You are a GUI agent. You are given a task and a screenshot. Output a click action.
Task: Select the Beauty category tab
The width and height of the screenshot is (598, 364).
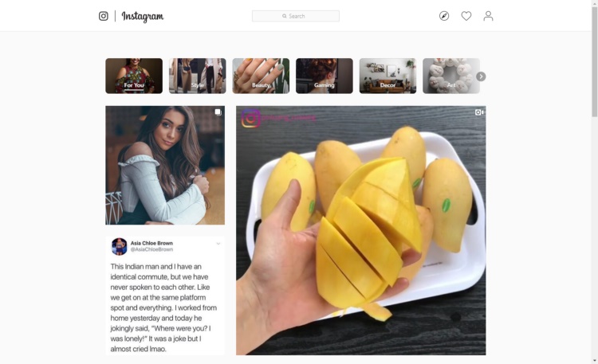coord(261,76)
